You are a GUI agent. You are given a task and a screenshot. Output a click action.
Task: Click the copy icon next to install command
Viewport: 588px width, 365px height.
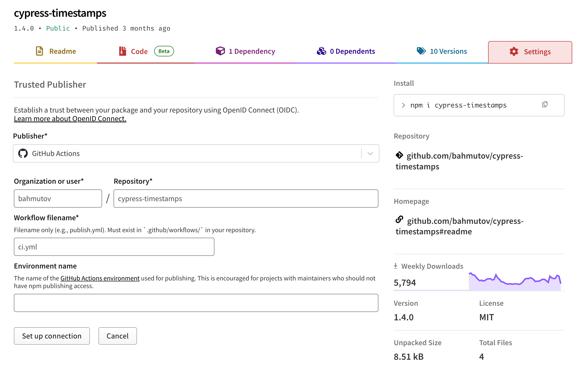tap(545, 105)
